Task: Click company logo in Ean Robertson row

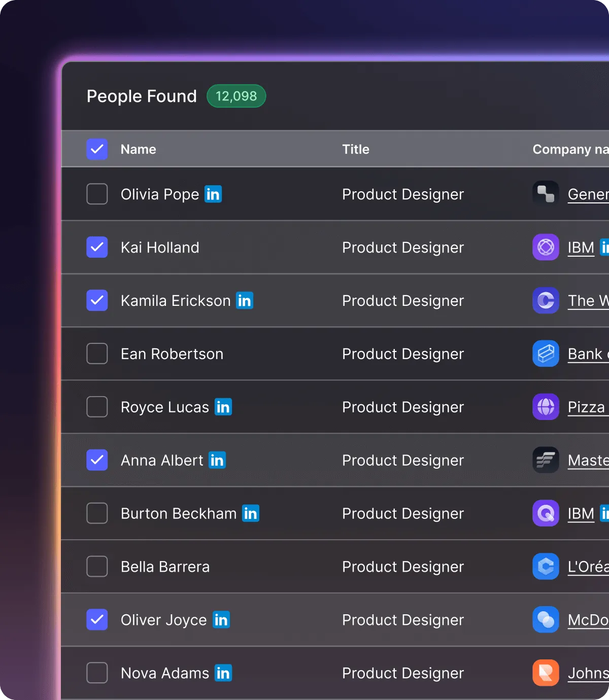Action: point(546,354)
